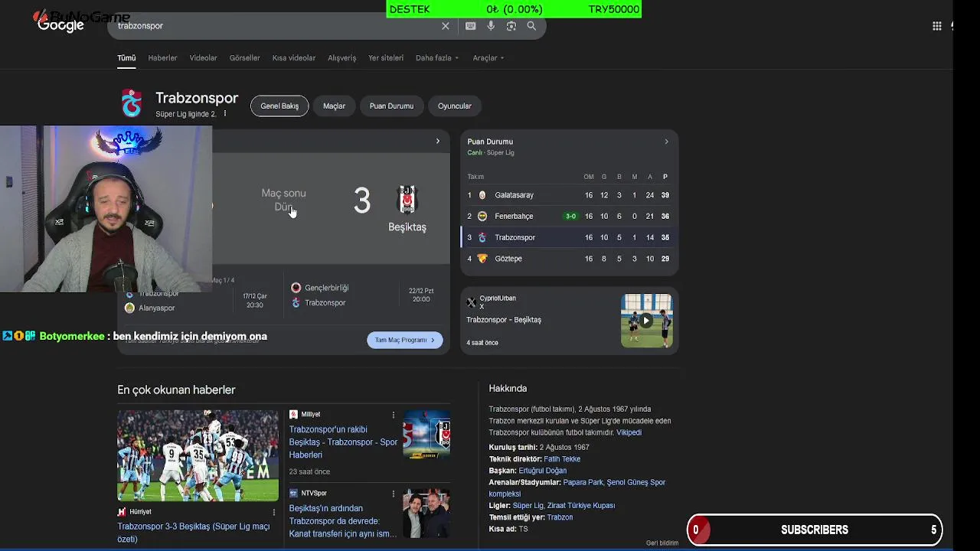Select the Genel Bakış chip
Viewport: 980px width, 551px height.
279,106
